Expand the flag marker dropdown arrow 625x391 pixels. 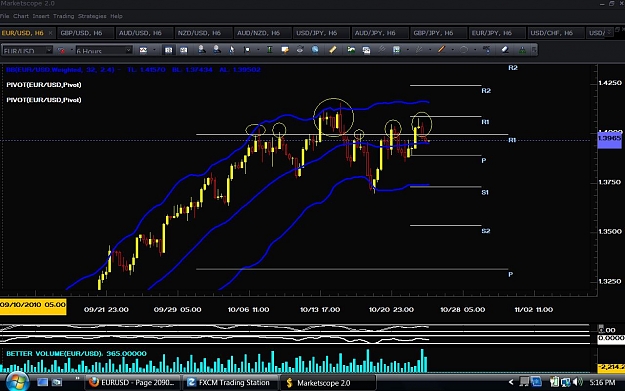[258, 50]
